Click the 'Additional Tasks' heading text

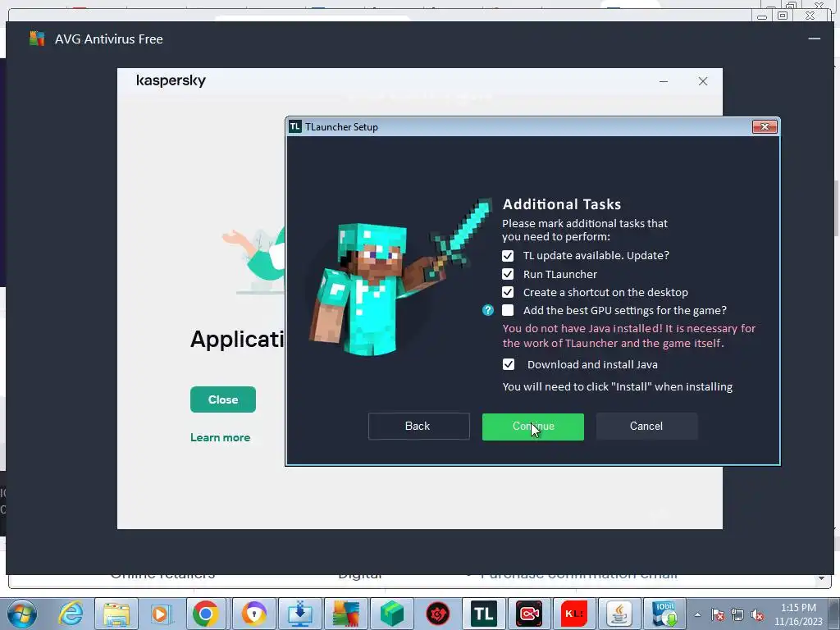pyautogui.click(x=561, y=204)
